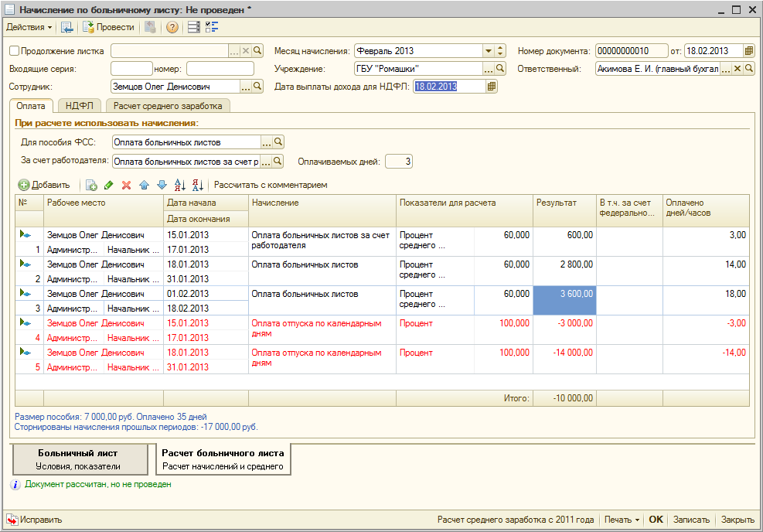Viewport: 763px width, 532px height.
Task: Click the copy row icon next to Добавить
Action: click(x=90, y=186)
